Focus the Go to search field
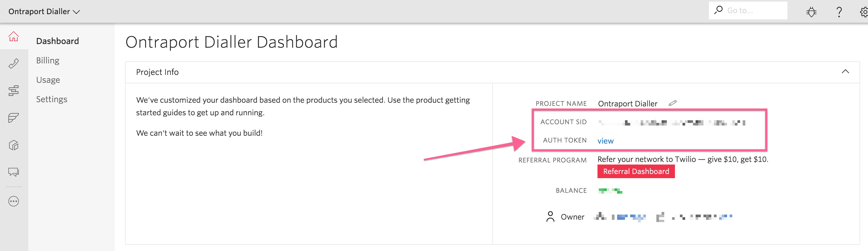 [x=748, y=10]
